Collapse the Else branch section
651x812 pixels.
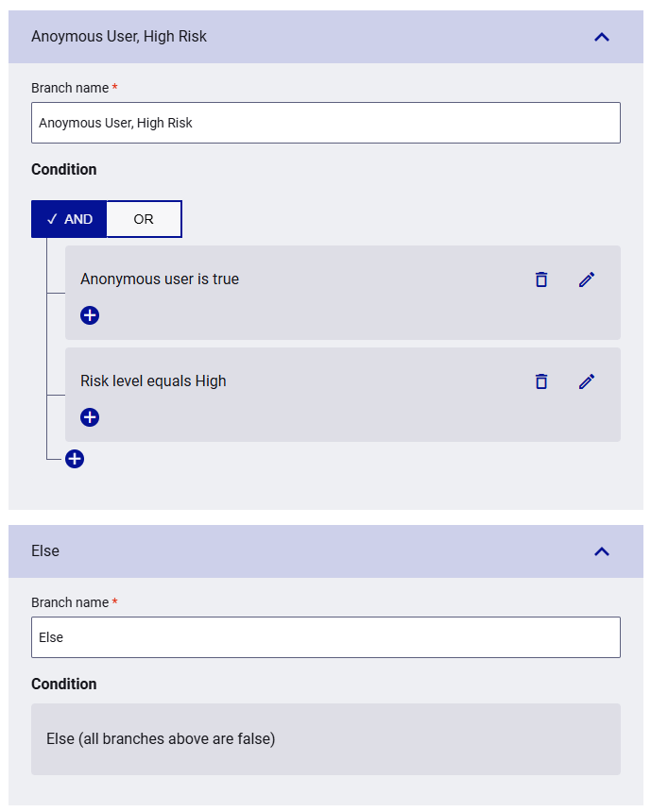pos(601,551)
